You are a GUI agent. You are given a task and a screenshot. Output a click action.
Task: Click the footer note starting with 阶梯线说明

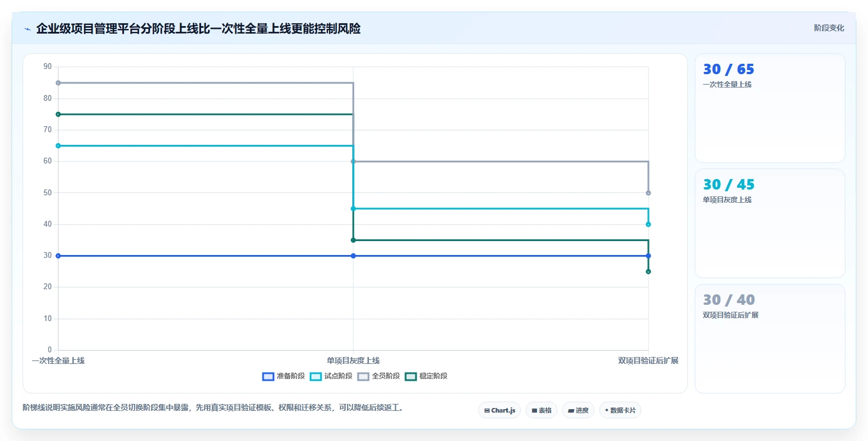pos(213,408)
